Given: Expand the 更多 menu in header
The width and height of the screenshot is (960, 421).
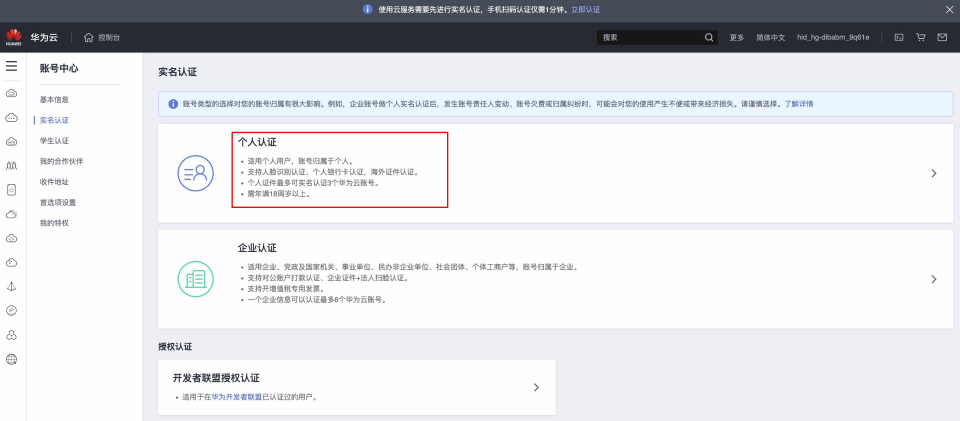Looking at the screenshot, I should [737, 37].
